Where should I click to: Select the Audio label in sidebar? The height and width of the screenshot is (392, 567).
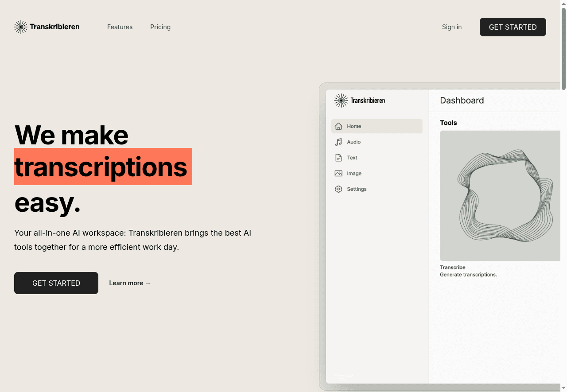pyautogui.click(x=353, y=142)
